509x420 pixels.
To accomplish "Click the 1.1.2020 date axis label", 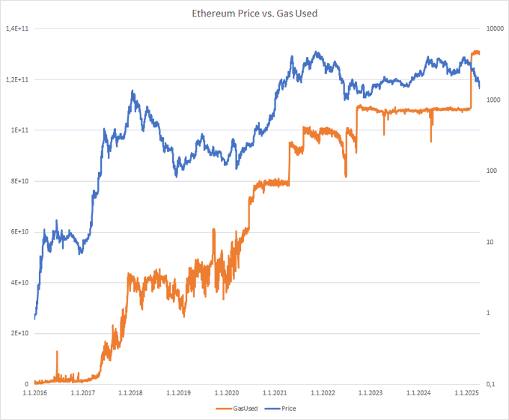I will (x=227, y=393).
